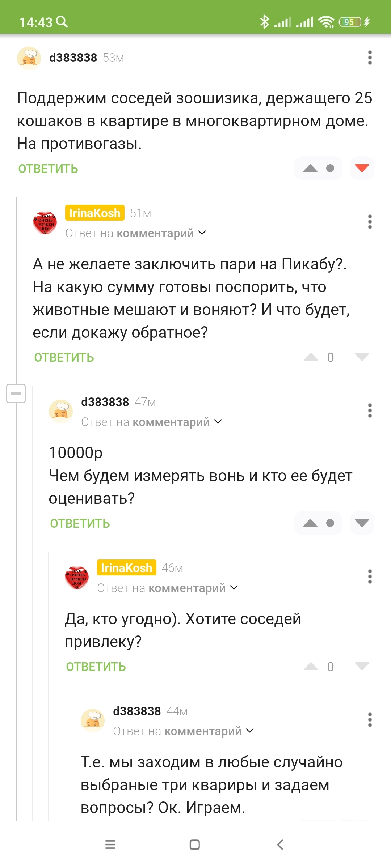Tap the search icon in status bar
The width and height of the screenshot is (391, 868).
[62, 22]
